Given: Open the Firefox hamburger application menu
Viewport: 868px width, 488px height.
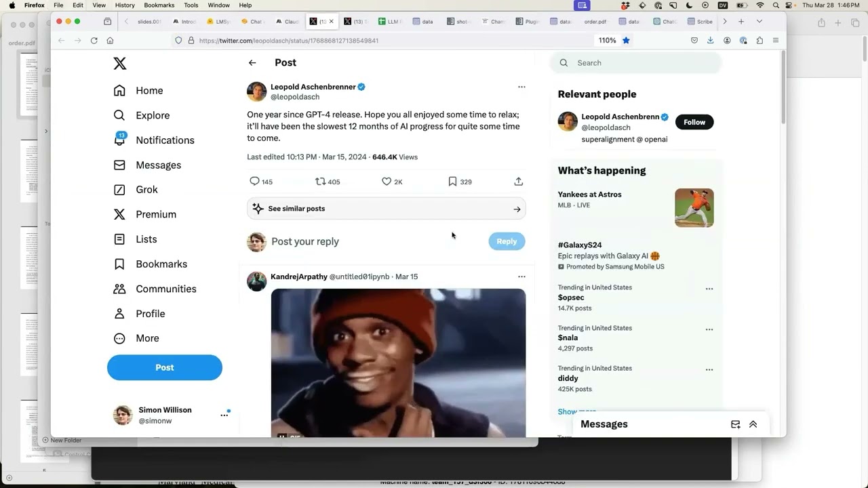Looking at the screenshot, I should tap(776, 40).
